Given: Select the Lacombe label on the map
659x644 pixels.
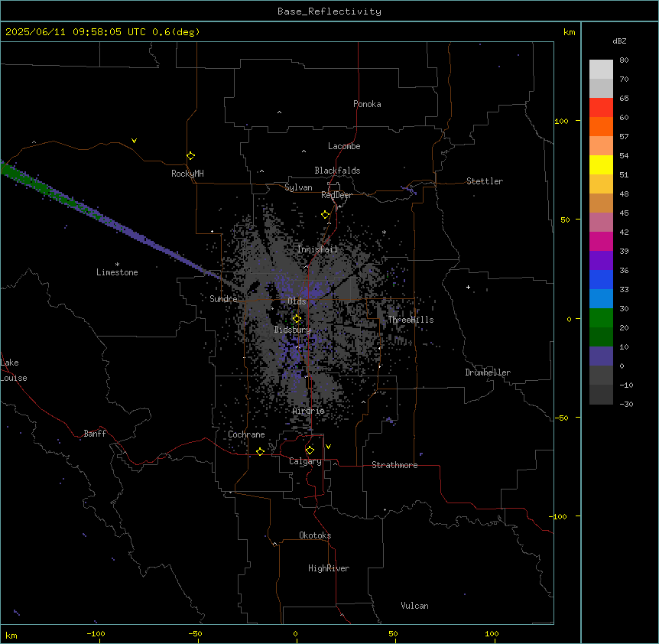Looking at the screenshot, I should pyautogui.click(x=344, y=146).
